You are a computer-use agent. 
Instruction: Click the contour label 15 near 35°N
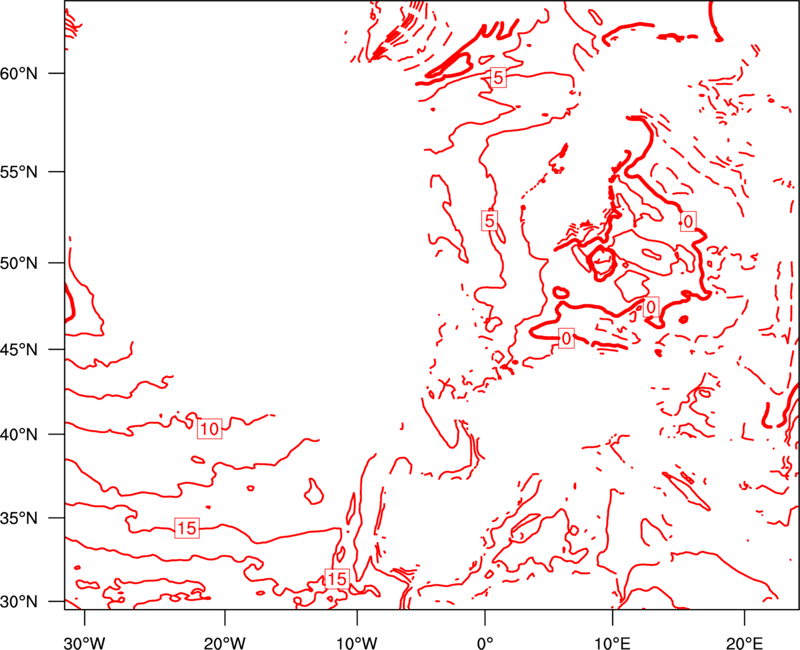pos(186,528)
